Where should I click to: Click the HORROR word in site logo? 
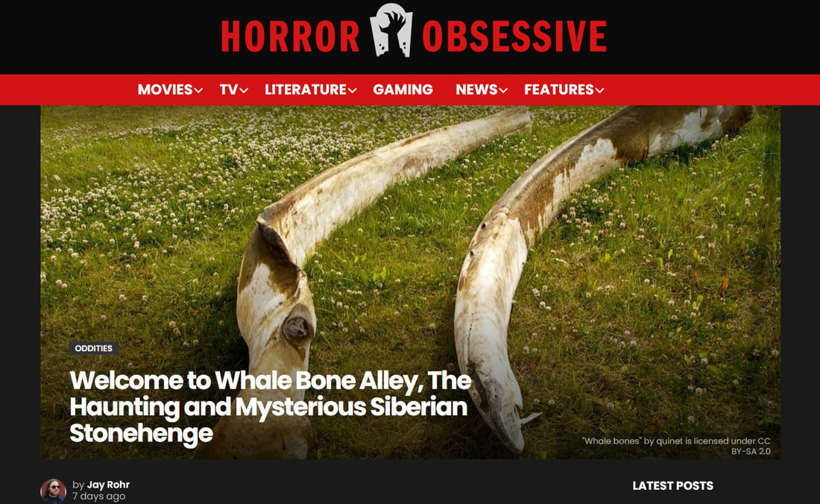coord(290,37)
